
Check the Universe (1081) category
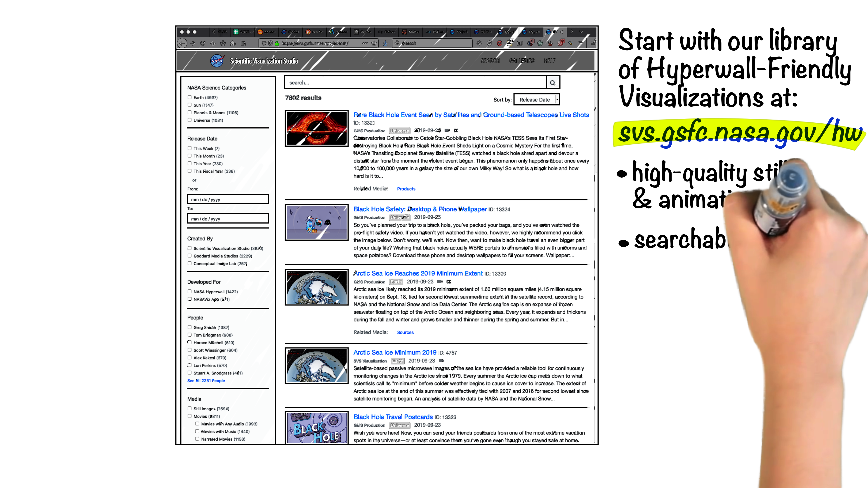(189, 120)
